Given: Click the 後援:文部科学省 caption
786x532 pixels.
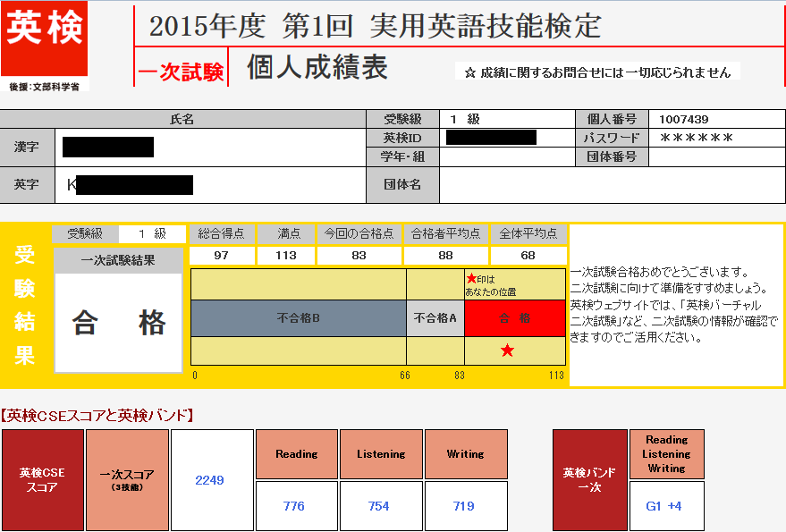Looking at the screenshot, I should tap(44, 87).
